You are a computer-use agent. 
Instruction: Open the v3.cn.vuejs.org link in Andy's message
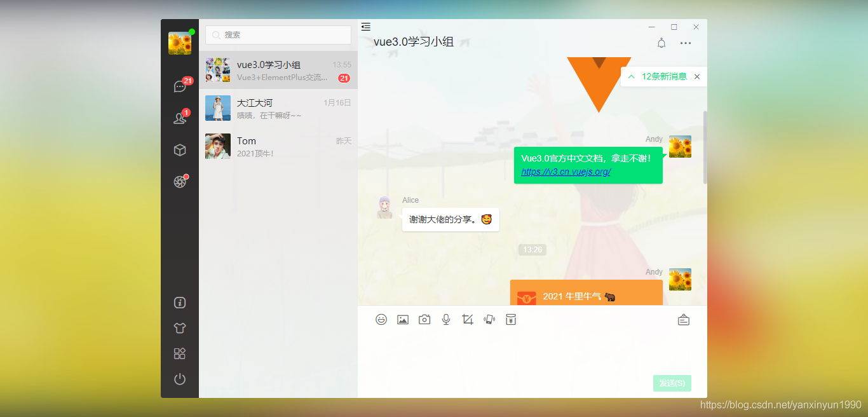pos(566,172)
